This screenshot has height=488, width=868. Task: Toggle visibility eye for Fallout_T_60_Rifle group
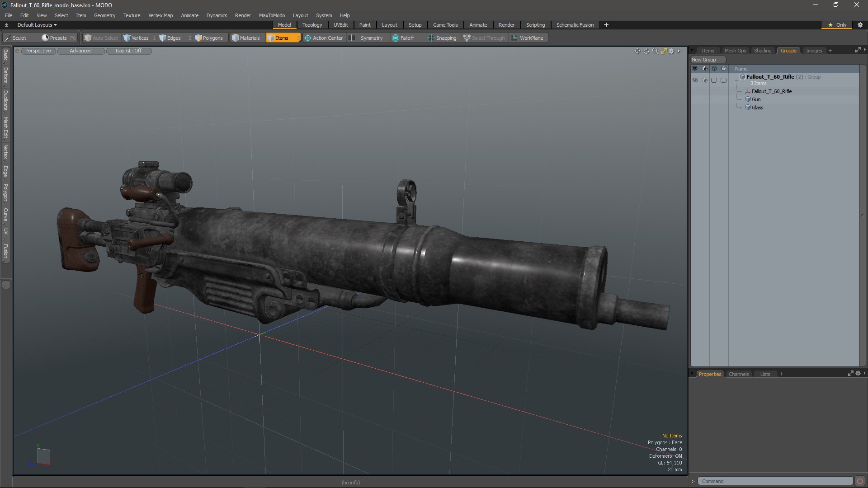(x=695, y=80)
